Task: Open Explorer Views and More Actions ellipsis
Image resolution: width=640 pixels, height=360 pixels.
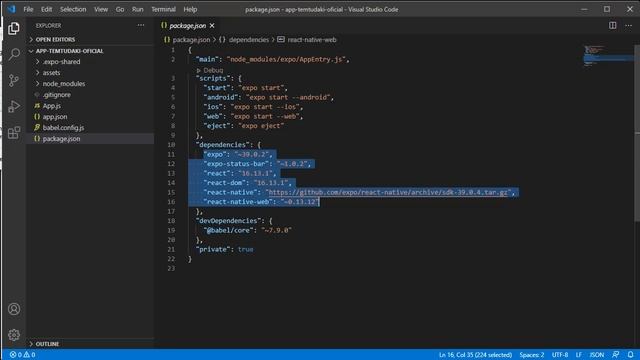Action: (x=141, y=25)
